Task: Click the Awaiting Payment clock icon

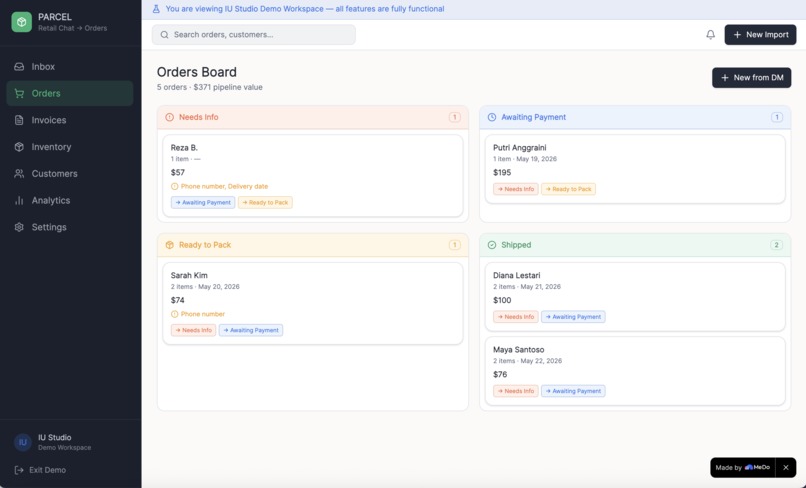Action: coord(492,117)
